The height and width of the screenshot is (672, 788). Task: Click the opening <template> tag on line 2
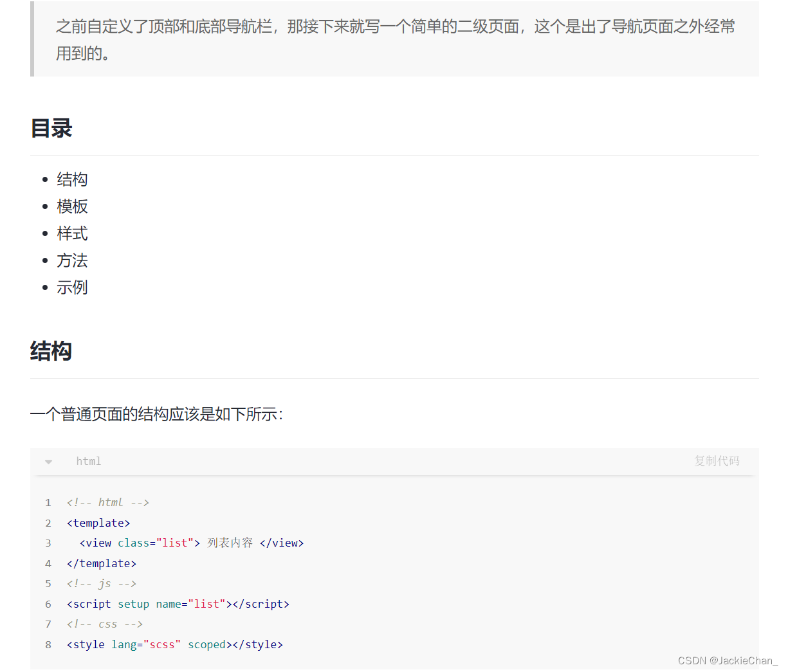(98, 523)
